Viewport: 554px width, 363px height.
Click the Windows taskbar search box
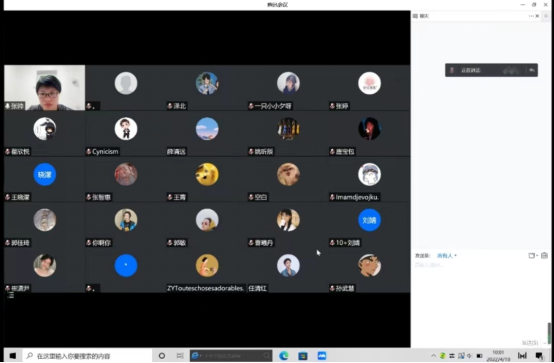click(x=87, y=356)
